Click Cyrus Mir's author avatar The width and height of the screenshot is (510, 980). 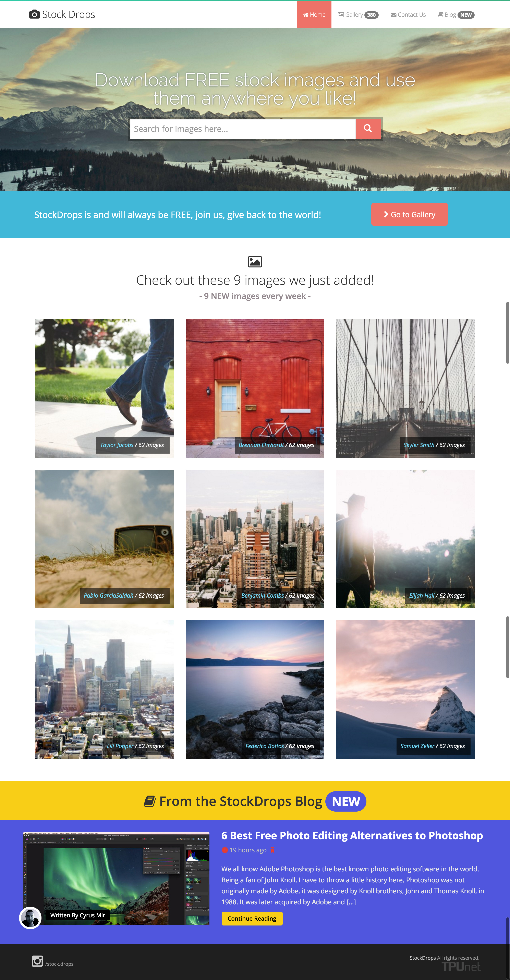(x=31, y=918)
